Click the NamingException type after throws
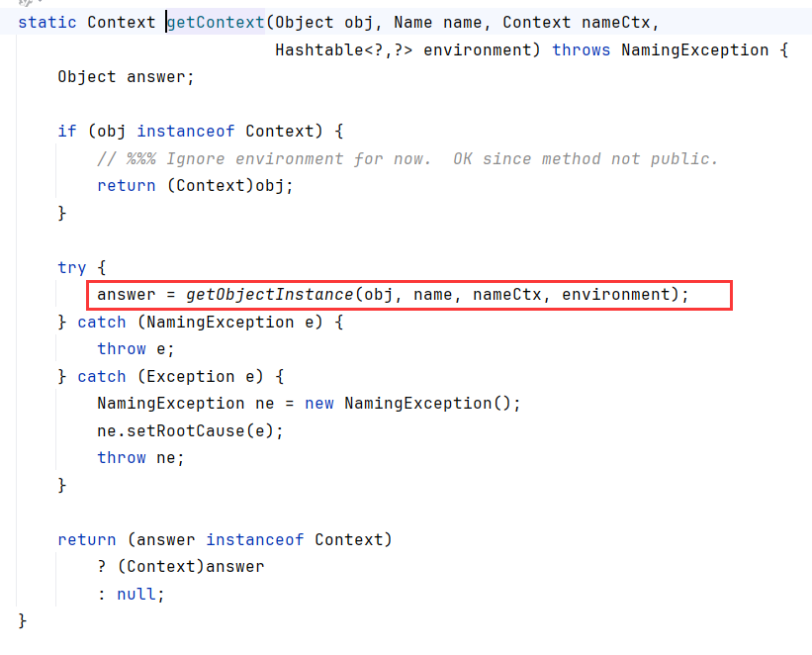 coord(695,49)
